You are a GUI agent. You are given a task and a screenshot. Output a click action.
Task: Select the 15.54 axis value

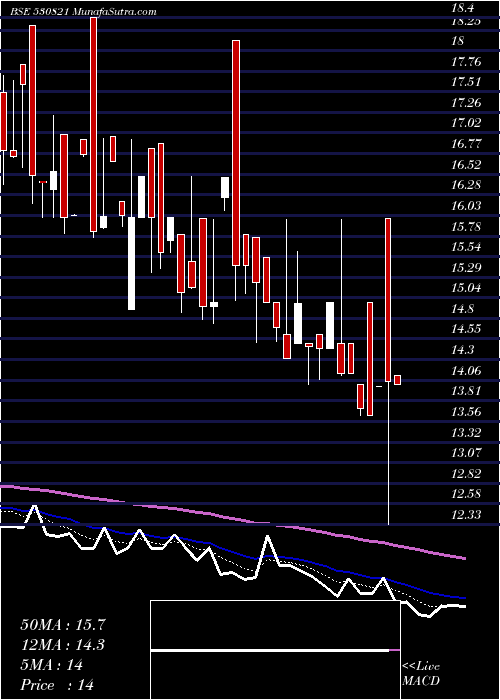point(466,247)
